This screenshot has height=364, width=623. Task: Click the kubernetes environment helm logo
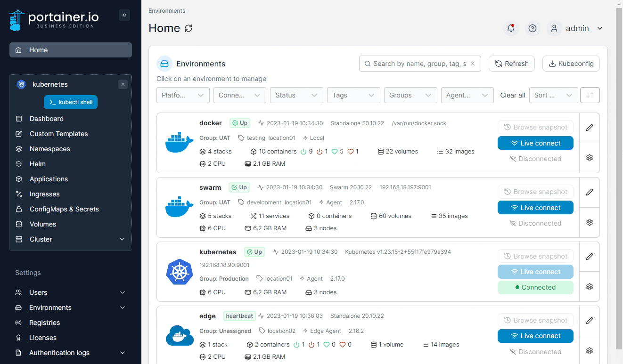[x=180, y=272]
